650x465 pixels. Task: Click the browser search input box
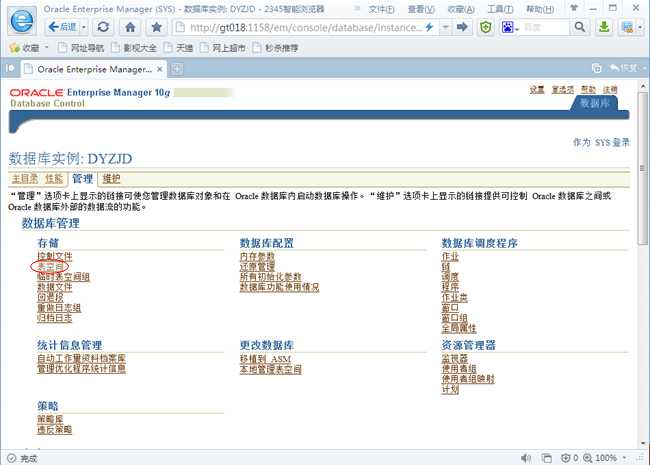click(545, 27)
